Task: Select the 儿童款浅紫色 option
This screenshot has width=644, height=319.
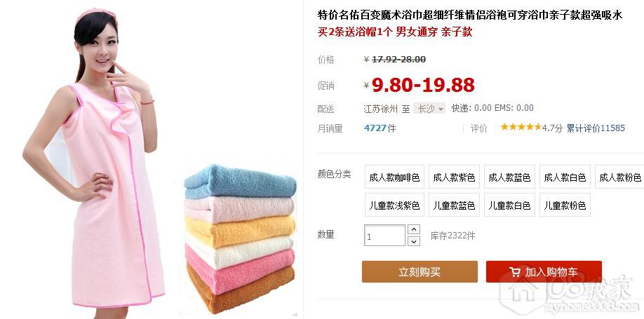Action: click(x=394, y=205)
